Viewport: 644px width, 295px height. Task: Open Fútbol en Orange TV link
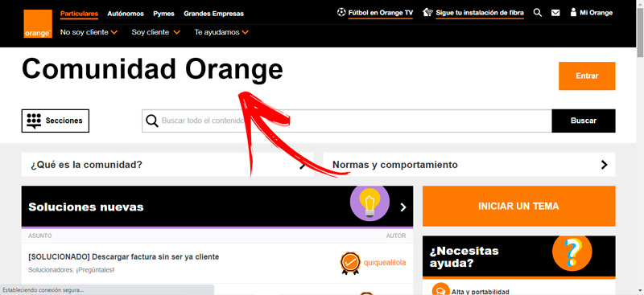[380, 13]
